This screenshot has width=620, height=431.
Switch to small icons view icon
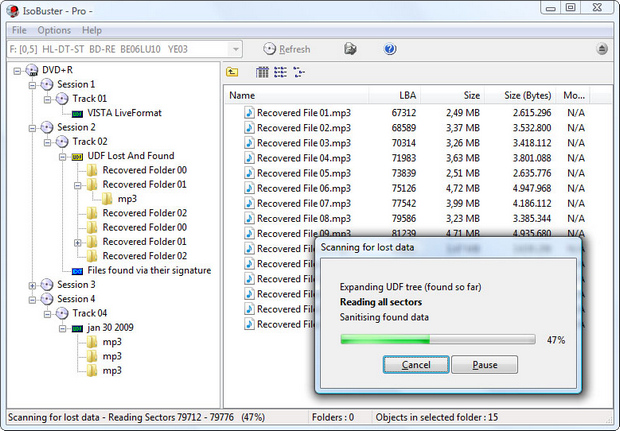299,72
